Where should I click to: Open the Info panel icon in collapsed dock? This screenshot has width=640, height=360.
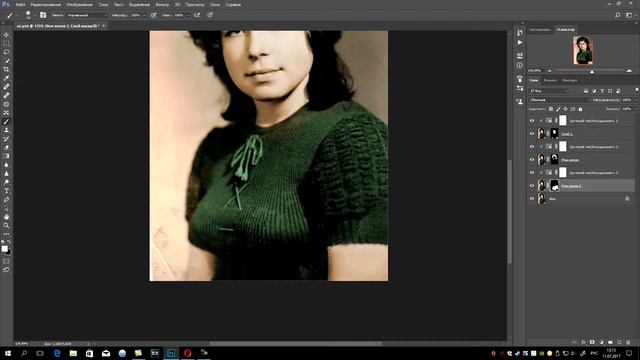click(520, 65)
